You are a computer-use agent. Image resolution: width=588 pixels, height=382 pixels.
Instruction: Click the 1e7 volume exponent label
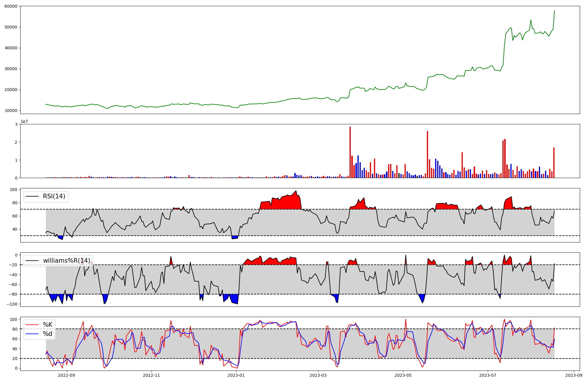pyautogui.click(x=25, y=121)
